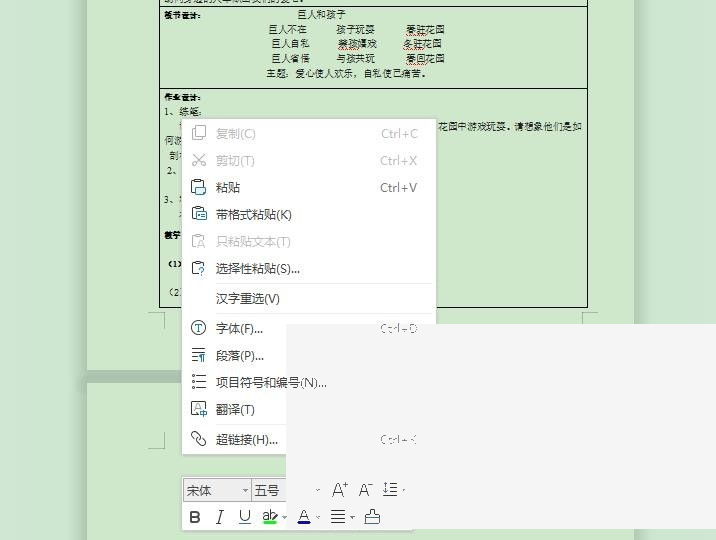Viewport: 716px width, 540px height.
Task: Open the 五号 font size box
Action: coord(269,491)
